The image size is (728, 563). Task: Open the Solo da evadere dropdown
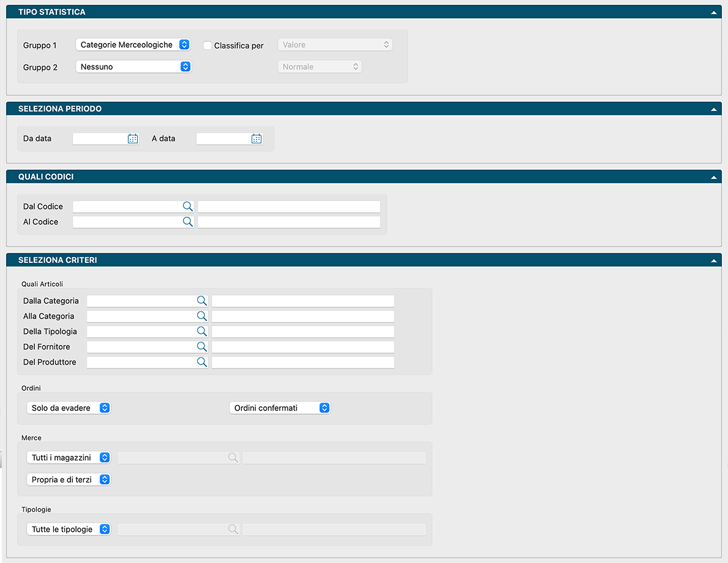click(69, 408)
